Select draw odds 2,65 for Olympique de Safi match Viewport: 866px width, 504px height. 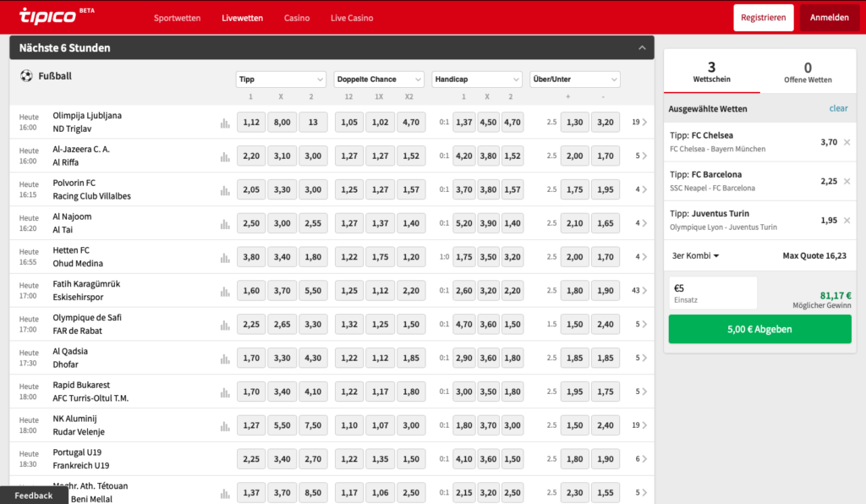282,324
